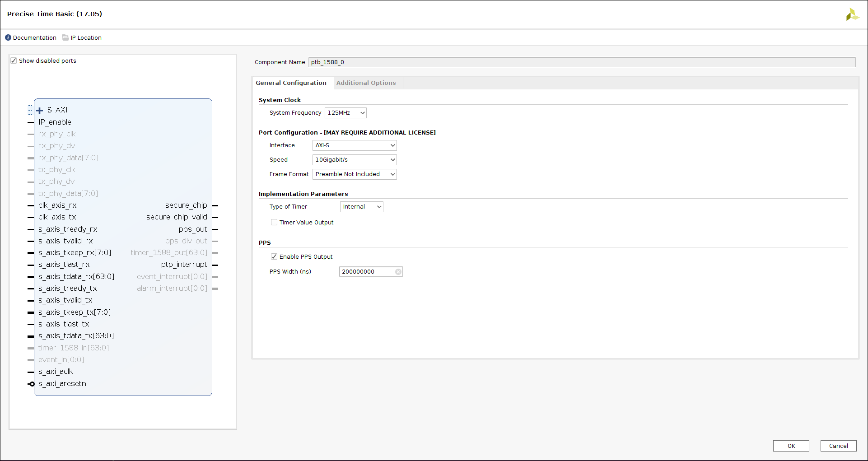Open the IP Location link
868x461 pixels.
click(86, 38)
